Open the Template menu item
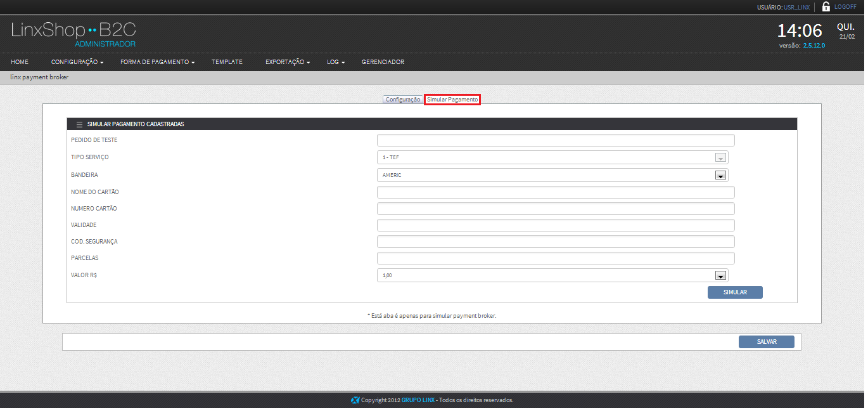 coord(227,62)
